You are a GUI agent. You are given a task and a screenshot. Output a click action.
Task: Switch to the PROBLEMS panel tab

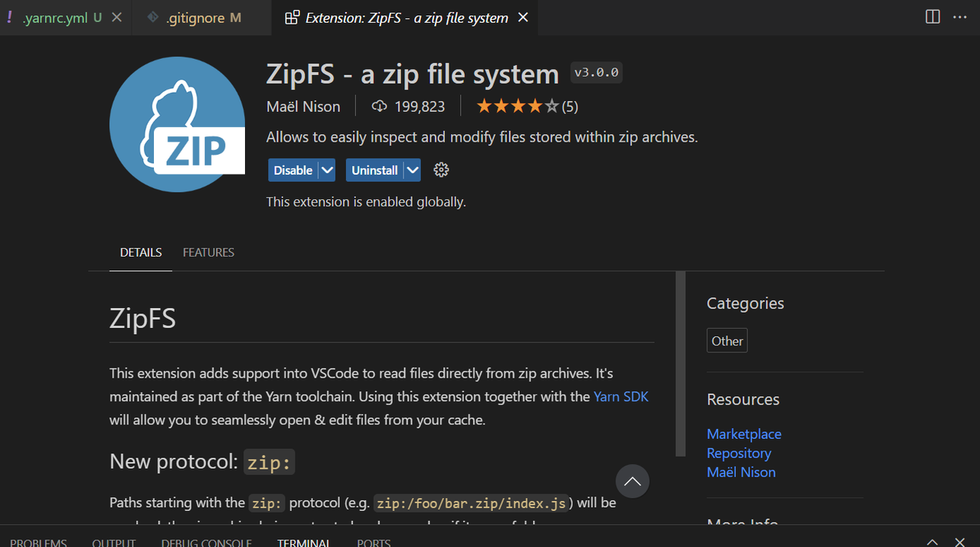point(38,542)
